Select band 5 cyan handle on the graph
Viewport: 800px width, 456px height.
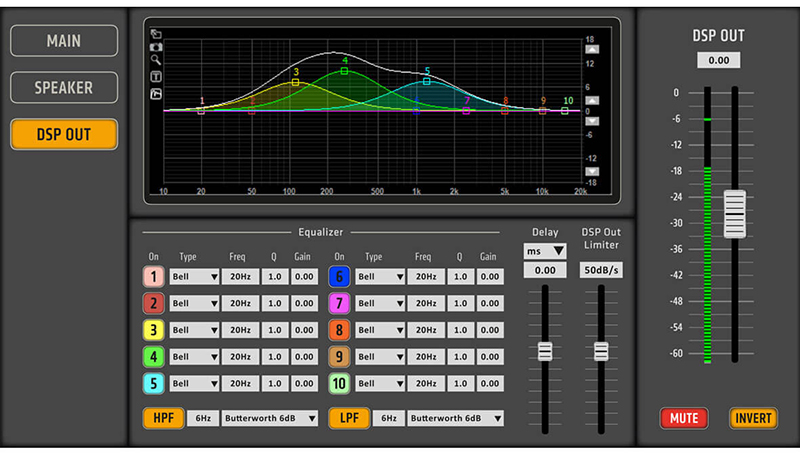[427, 81]
